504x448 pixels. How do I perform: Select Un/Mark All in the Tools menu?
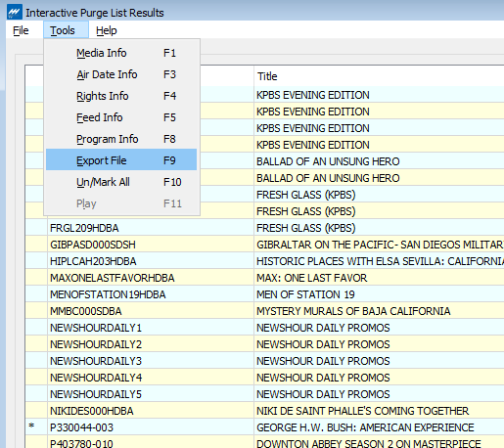121,182
